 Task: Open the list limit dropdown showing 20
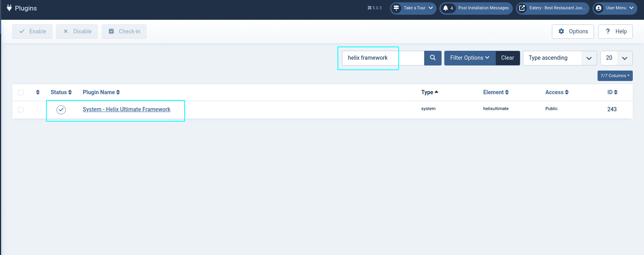pyautogui.click(x=616, y=58)
